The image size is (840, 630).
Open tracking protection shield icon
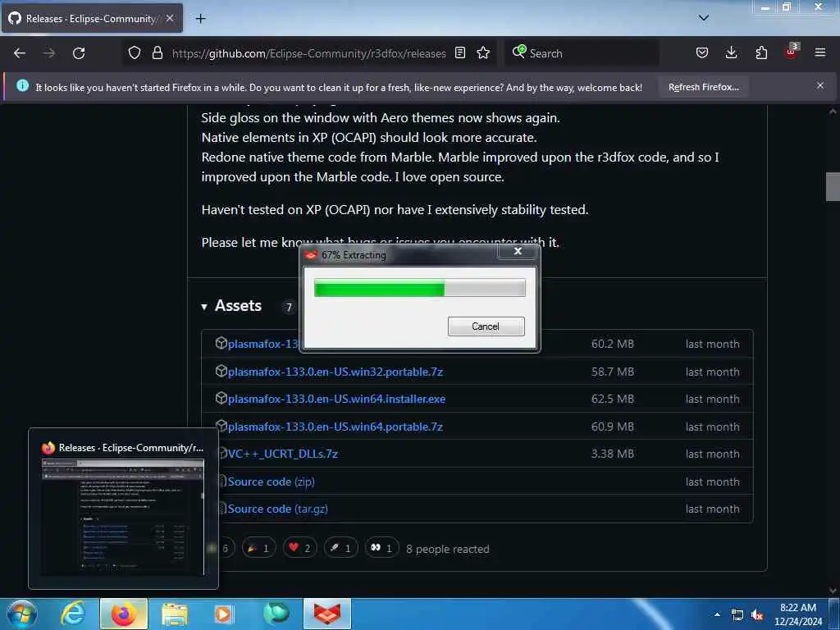click(x=135, y=53)
